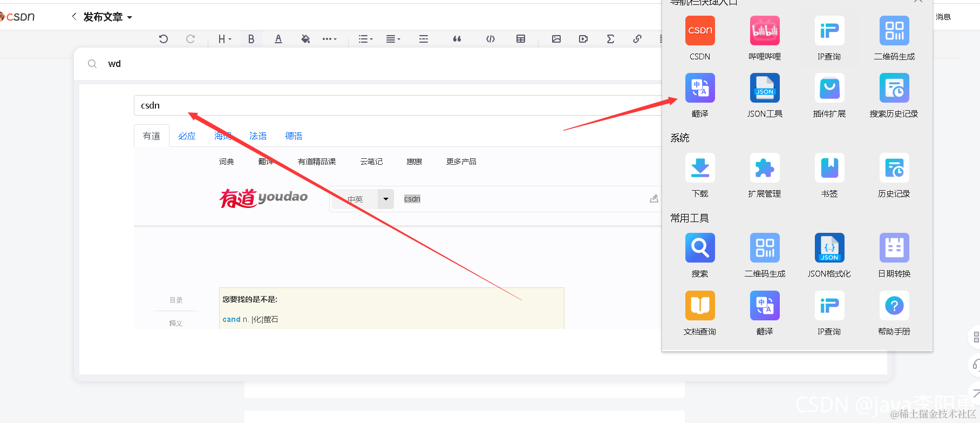Click the cand suggestion link

coord(232,319)
